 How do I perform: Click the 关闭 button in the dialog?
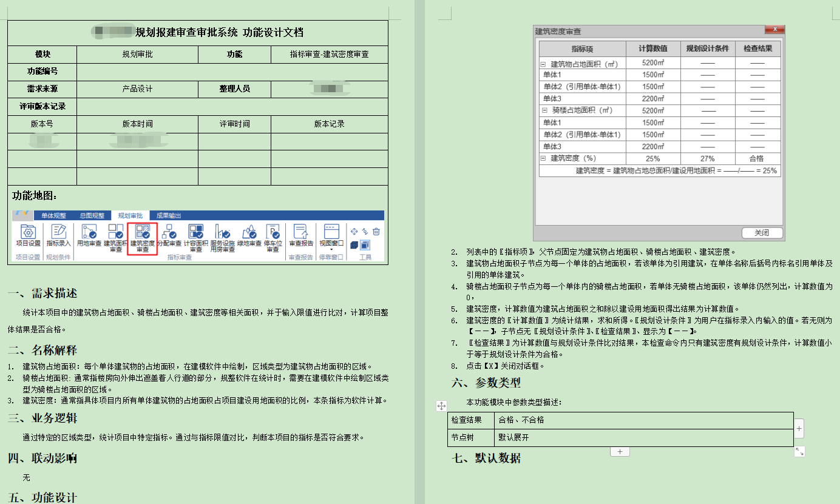click(x=762, y=233)
